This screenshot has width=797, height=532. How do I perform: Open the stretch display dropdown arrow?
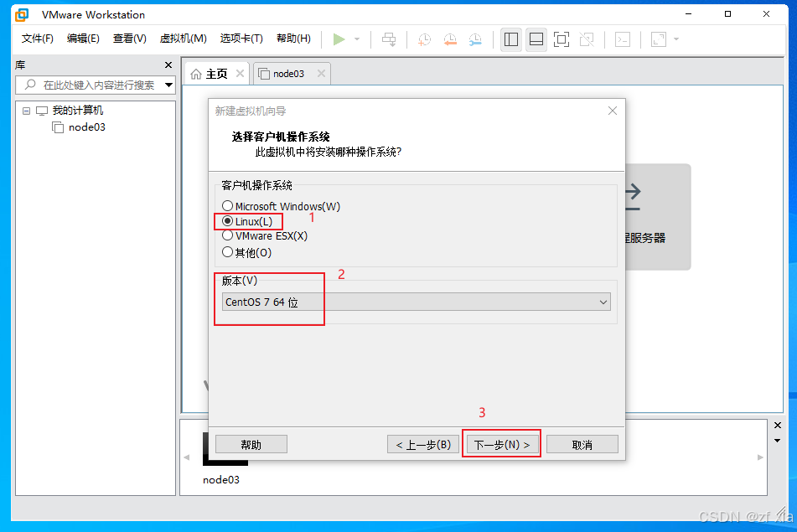coord(676,39)
